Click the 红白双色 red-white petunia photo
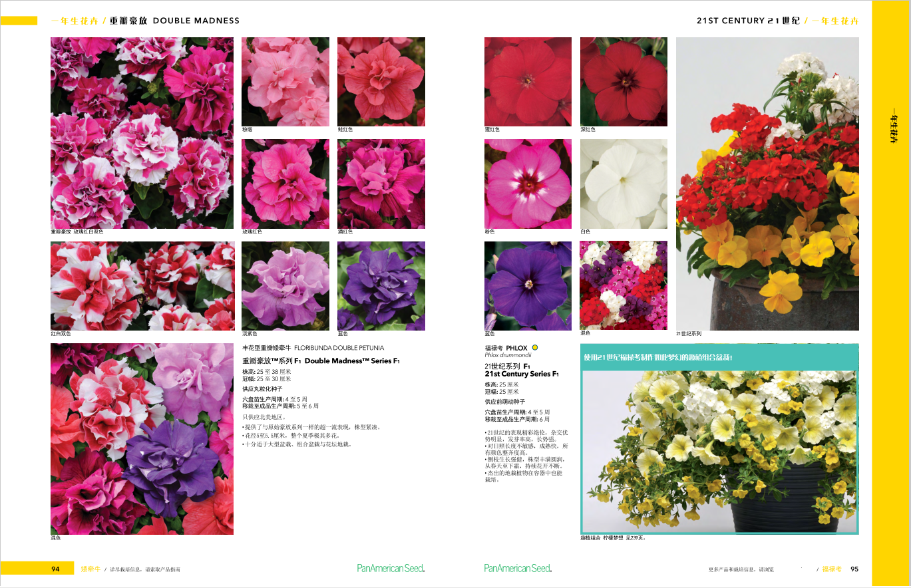 click(x=142, y=286)
